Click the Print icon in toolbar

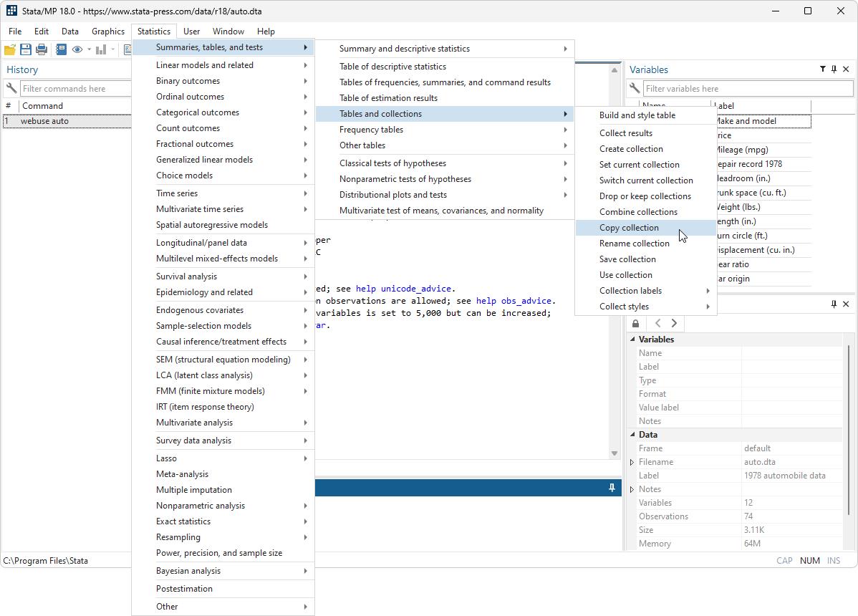[42, 50]
